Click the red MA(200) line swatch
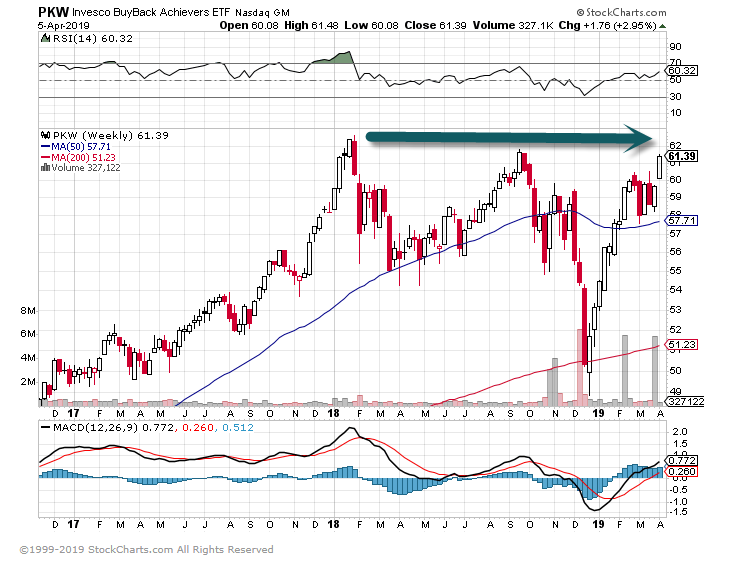This screenshot has width=734, height=565. 45,158
